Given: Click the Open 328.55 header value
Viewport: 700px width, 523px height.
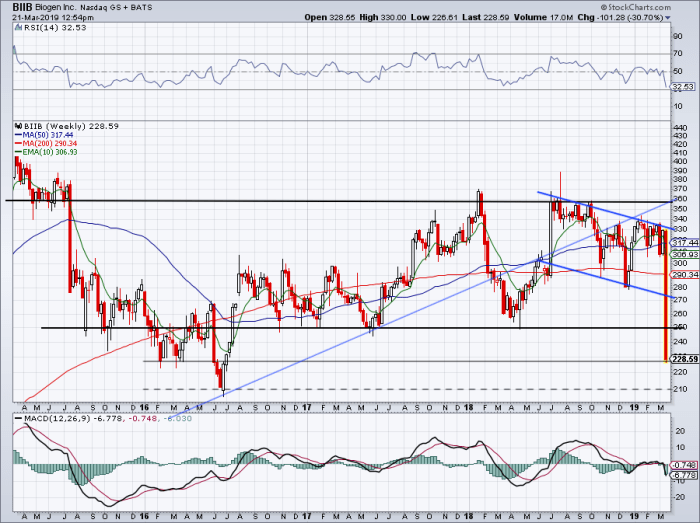Looking at the screenshot, I should pos(329,17).
